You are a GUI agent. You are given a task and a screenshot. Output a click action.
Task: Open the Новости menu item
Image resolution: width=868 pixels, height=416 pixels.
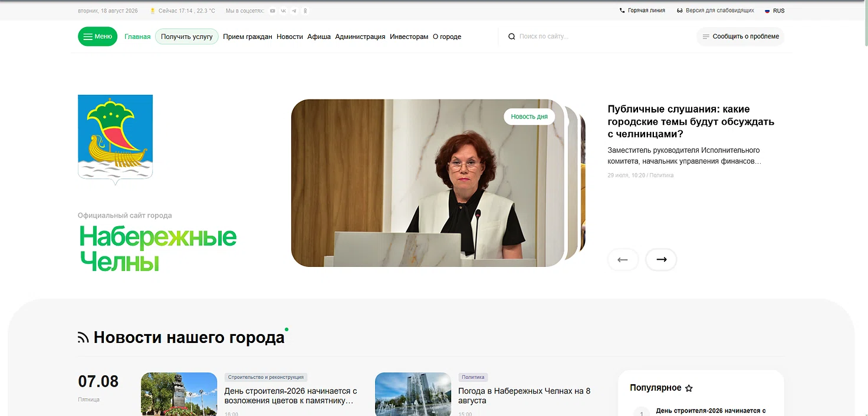(290, 37)
